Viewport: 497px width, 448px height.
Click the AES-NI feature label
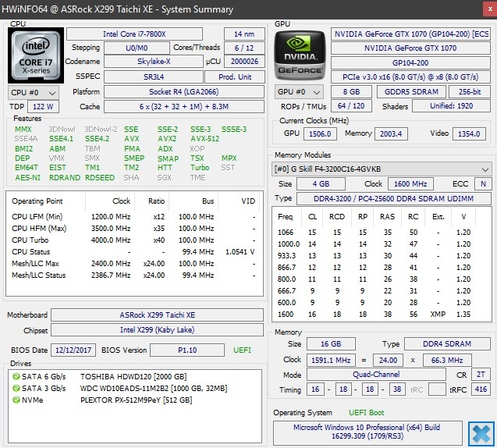pos(27,177)
